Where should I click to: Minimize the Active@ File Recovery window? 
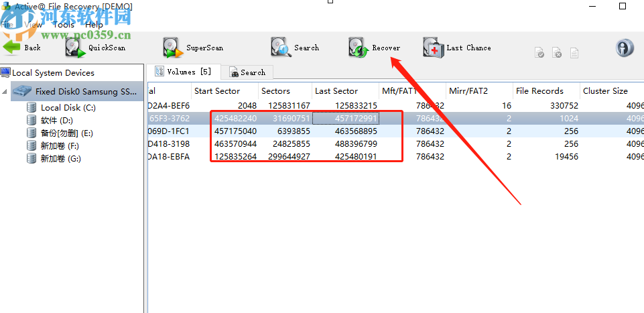coord(593,6)
